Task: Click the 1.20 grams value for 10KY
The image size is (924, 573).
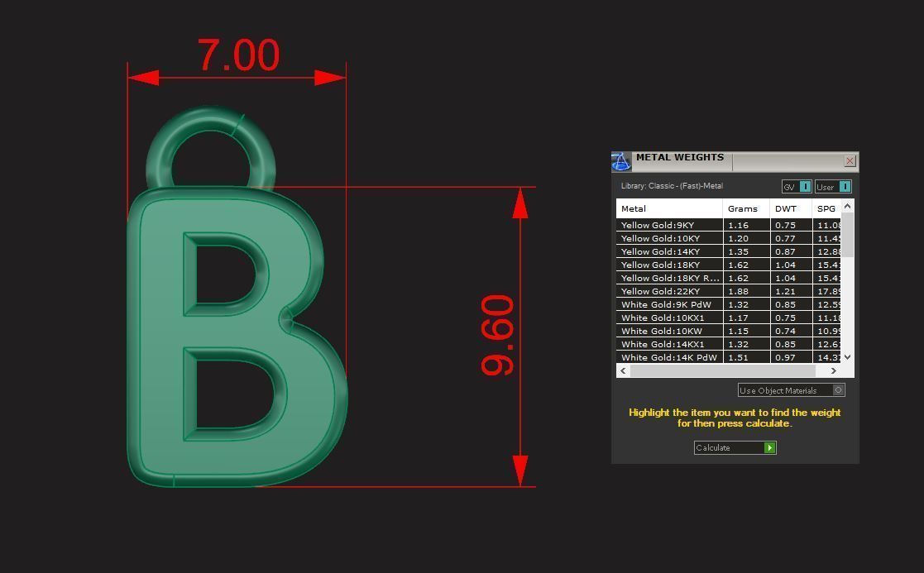Action: [x=739, y=238]
